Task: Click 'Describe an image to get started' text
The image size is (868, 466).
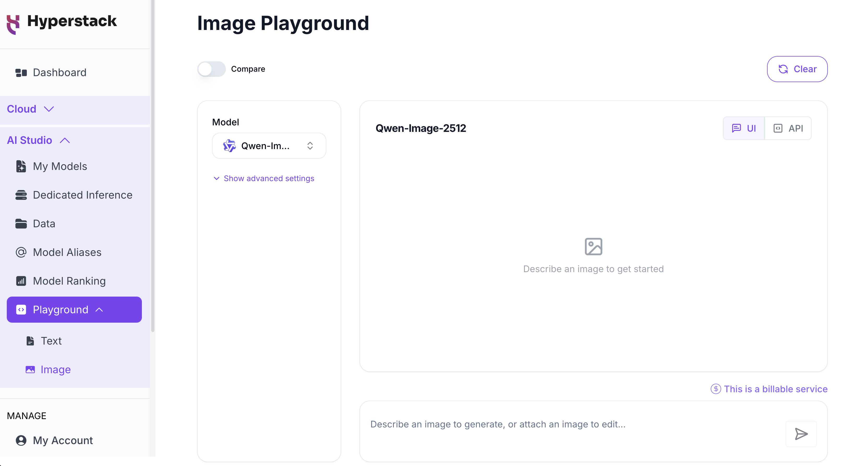Action: click(x=593, y=269)
